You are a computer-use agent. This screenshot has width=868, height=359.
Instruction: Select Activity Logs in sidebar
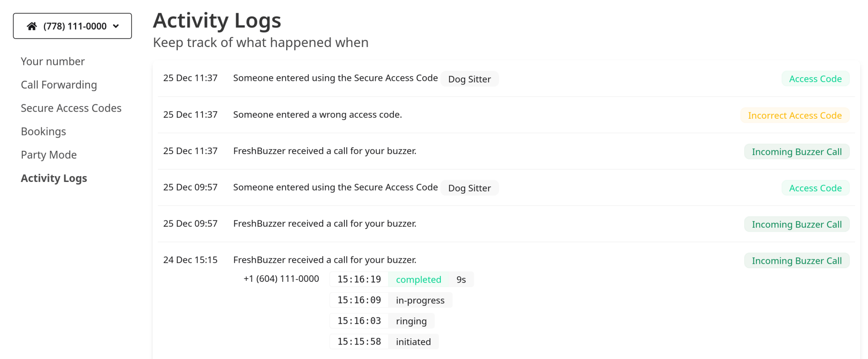point(54,178)
